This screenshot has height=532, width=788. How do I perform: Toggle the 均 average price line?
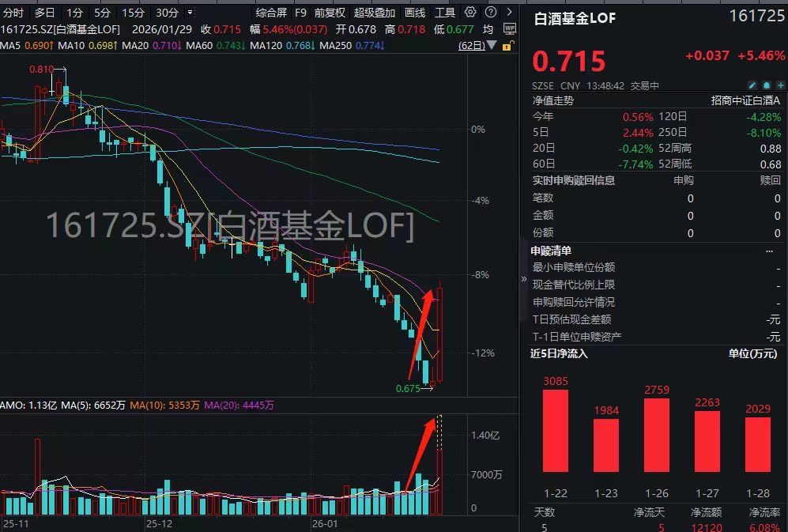pos(489,28)
